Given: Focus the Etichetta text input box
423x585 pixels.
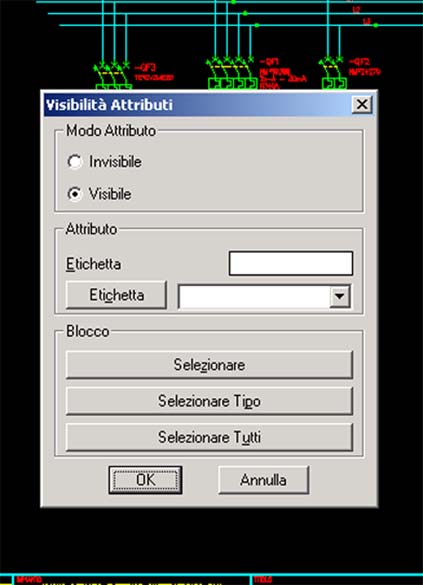Looking at the screenshot, I should [291, 263].
